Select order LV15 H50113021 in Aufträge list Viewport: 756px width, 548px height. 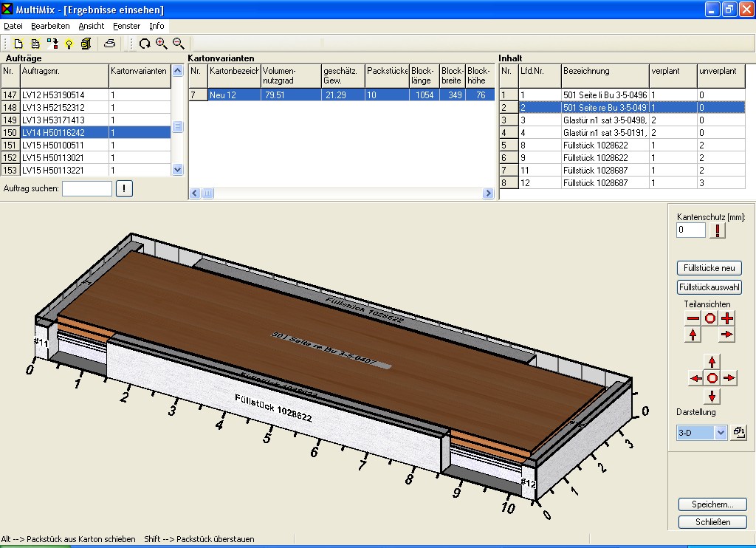(x=53, y=157)
